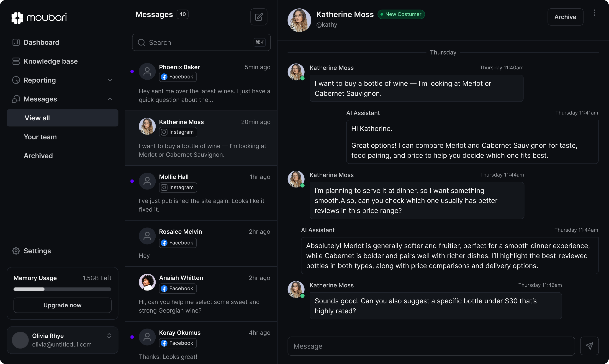Screen dimensions: 609x364
Task: Click the Archive button
Action: pyautogui.click(x=565, y=17)
